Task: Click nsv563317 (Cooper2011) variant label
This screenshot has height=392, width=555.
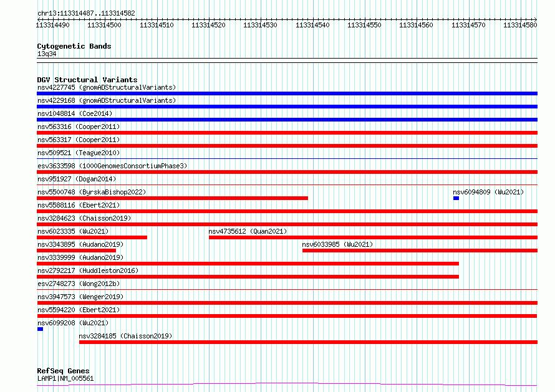Action: (79, 140)
